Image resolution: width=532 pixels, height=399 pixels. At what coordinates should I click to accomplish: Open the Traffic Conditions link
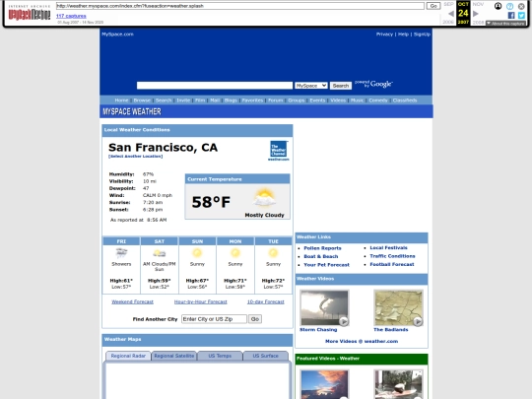(x=392, y=256)
